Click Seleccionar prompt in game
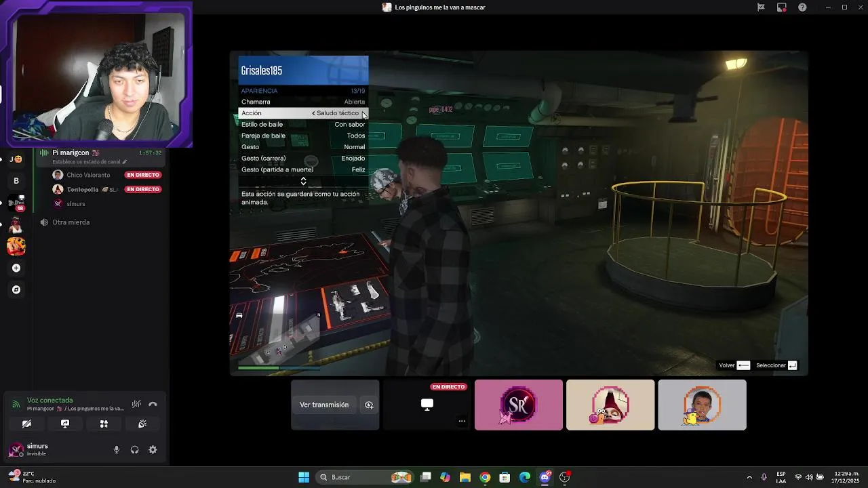The image size is (868, 488). [x=776, y=365]
